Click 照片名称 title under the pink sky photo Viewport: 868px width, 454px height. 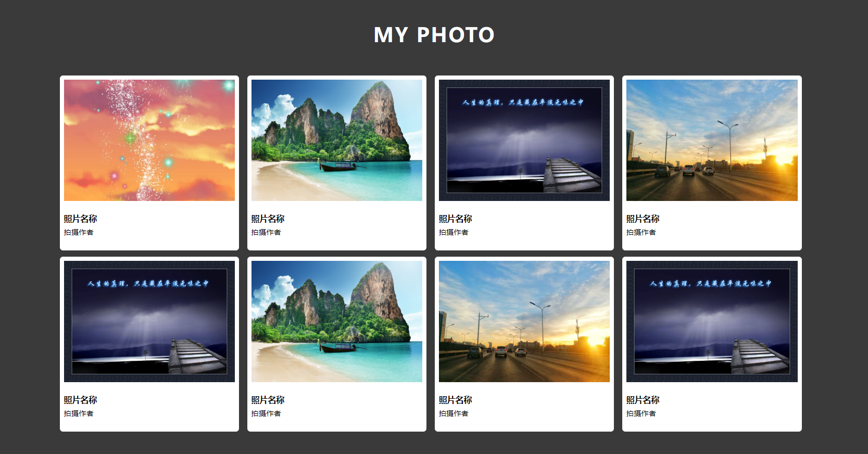[81, 219]
